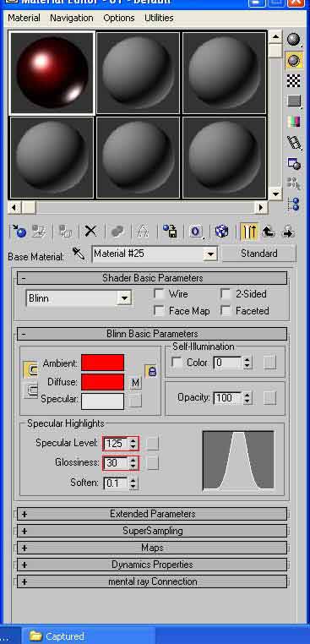The width and height of the screenshot is (310, 644).
Task: Toggle the checkered Background icon
Action: coord(294,81)
